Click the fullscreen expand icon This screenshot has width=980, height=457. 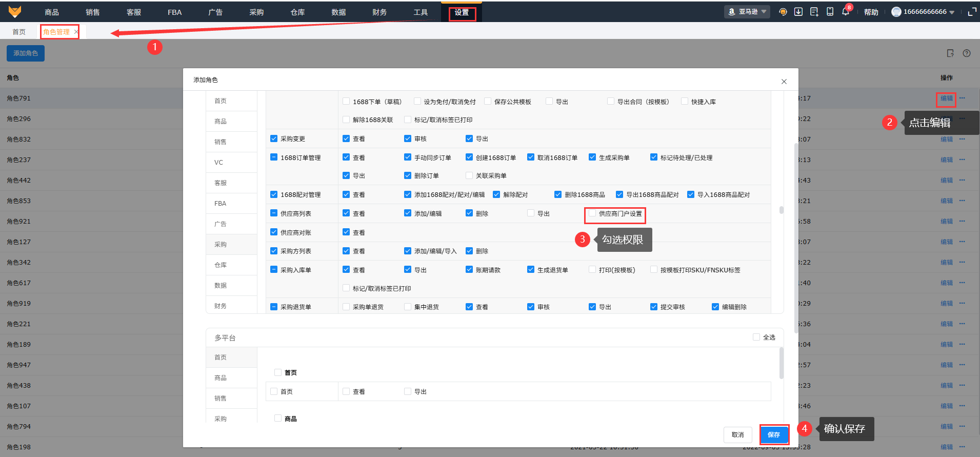971,12
